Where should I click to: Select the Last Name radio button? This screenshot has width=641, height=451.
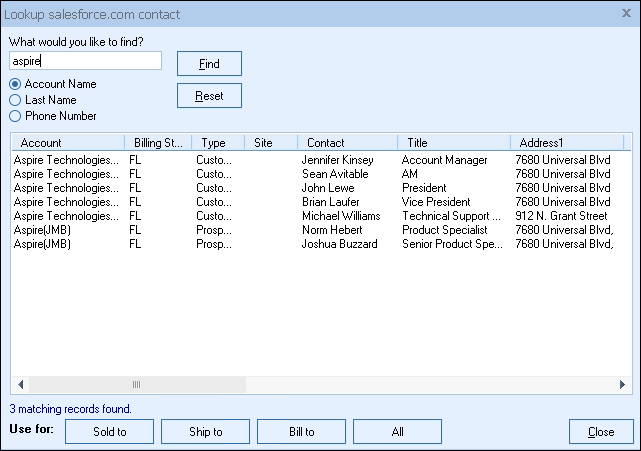tap(15, 100)
